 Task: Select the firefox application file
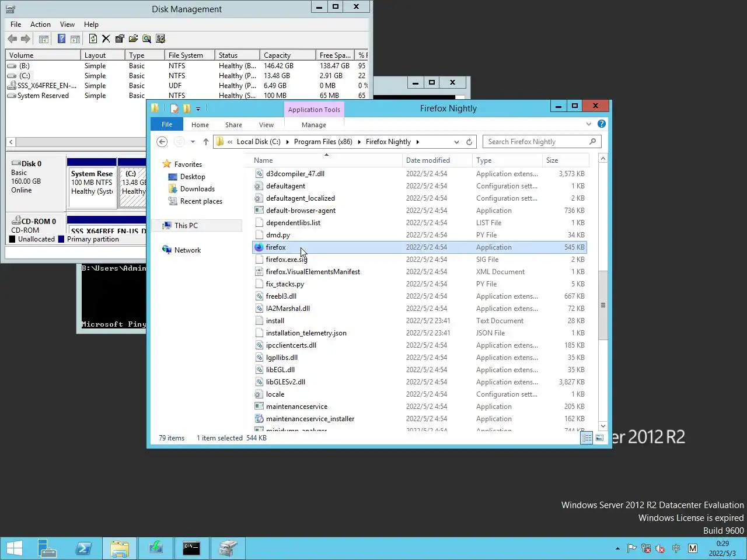tap(419, 247)
